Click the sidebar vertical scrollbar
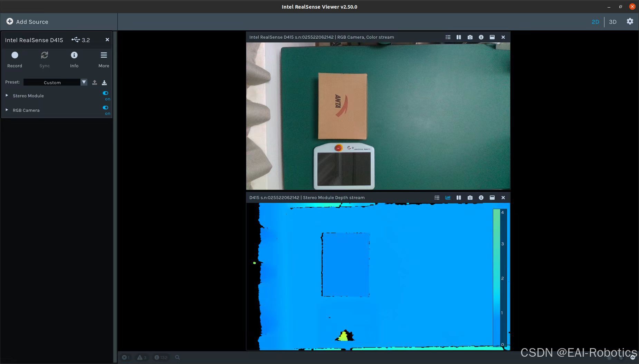This screenshot has width=639, height=364. coord(115,197)
